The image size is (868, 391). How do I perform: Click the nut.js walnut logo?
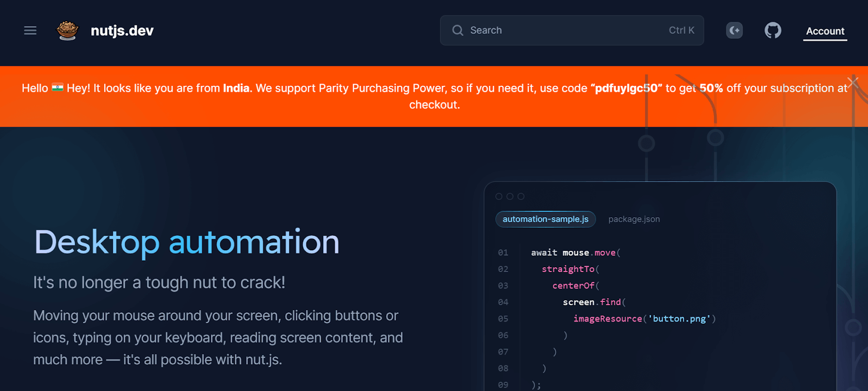point(67,30)
